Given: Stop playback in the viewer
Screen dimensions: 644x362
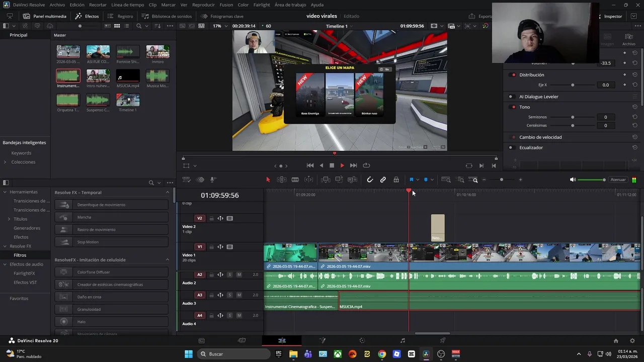Looking at the screenshot, I should tap(332, 165).
